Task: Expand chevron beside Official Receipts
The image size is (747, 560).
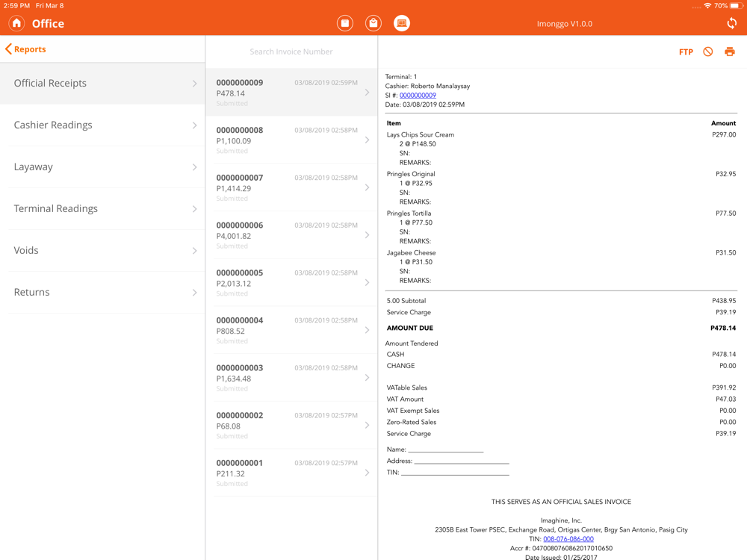Action: (194, 84)
